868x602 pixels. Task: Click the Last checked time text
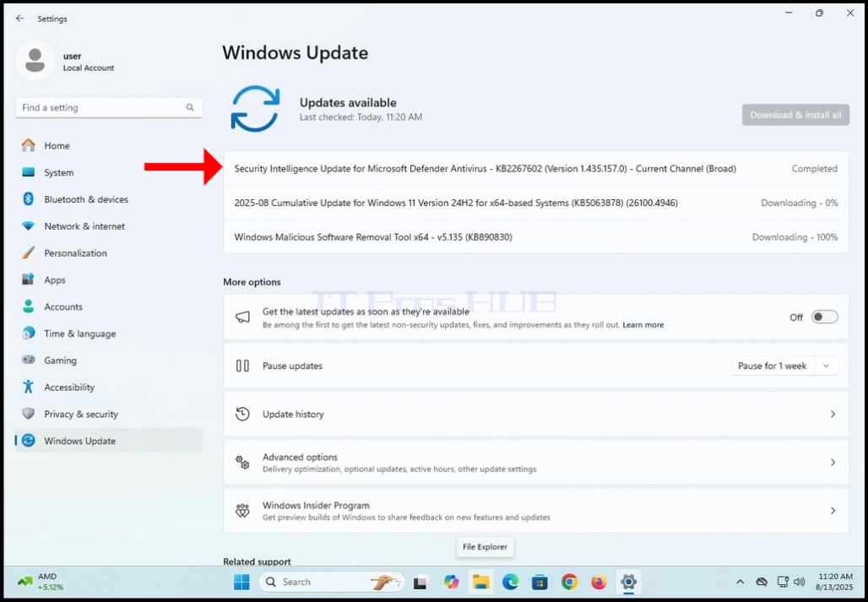point(361,117)
